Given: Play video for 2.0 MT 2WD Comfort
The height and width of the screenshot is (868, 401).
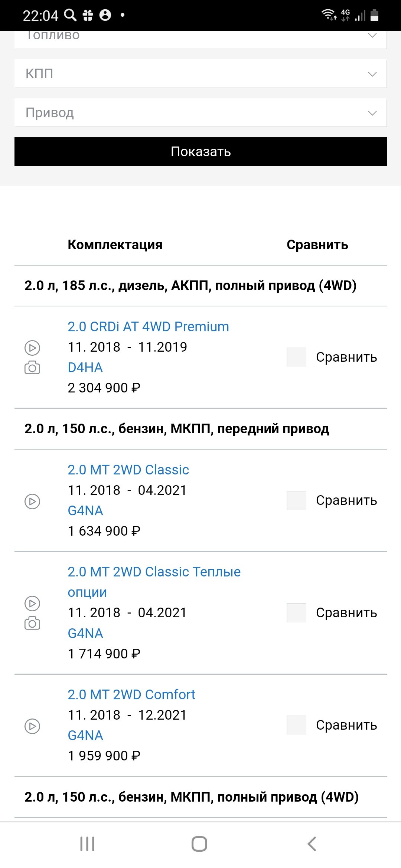Looking at the screenshot, I should coord(32,726).
